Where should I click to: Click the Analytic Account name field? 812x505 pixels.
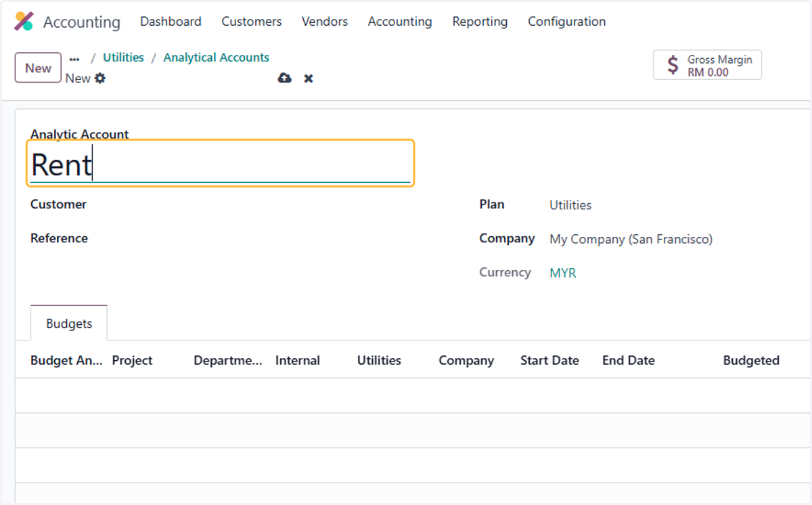221,164
